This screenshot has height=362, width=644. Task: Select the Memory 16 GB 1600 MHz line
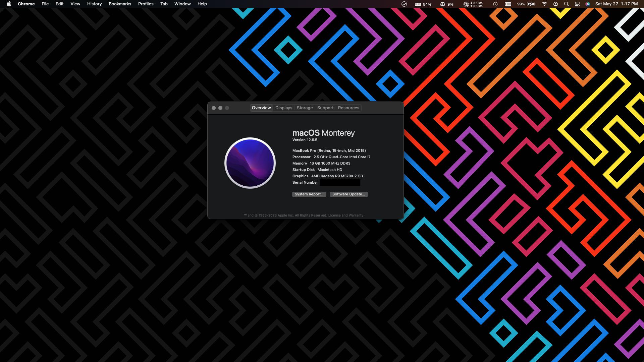tap(321, 163)
